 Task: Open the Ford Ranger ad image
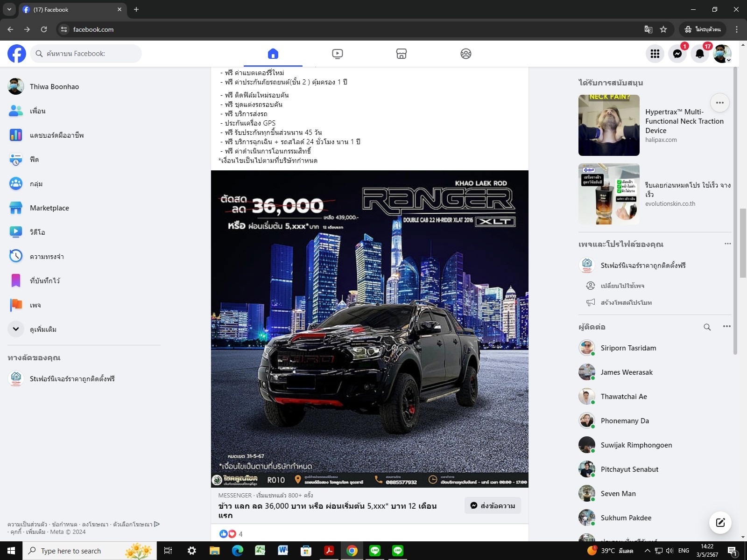[x=369, y=329]
